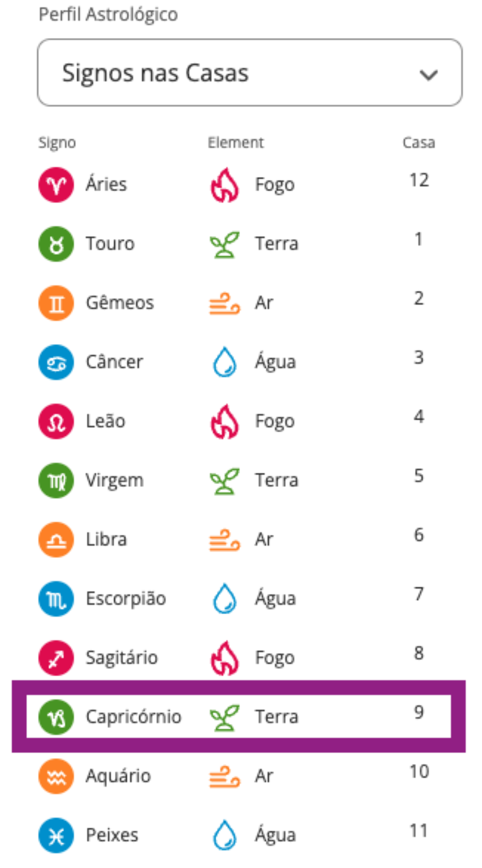Click the Virgem sign icon
Screen dimensions: 482x868
[x=56, y=480]
